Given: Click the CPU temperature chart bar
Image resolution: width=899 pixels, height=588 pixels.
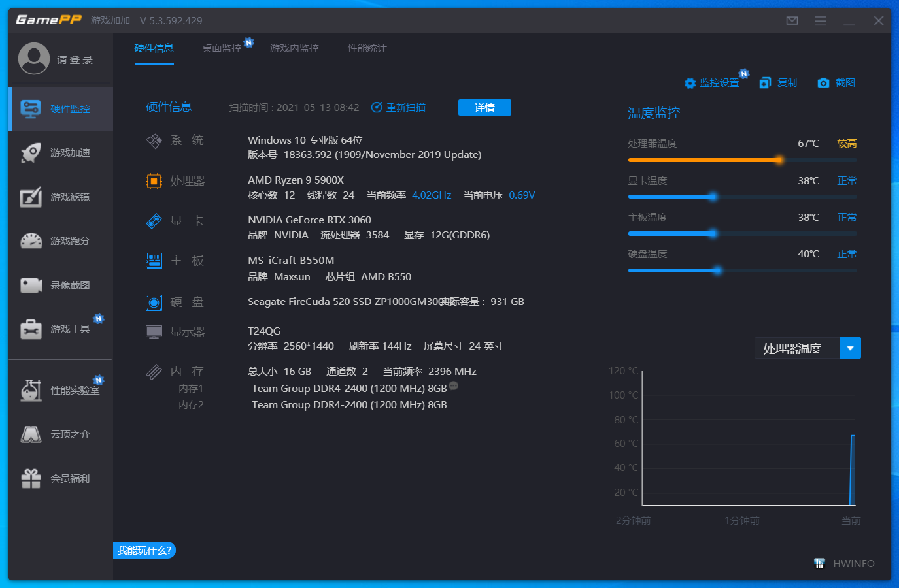Looking at the screenshot, I should (x=853, y=470).
